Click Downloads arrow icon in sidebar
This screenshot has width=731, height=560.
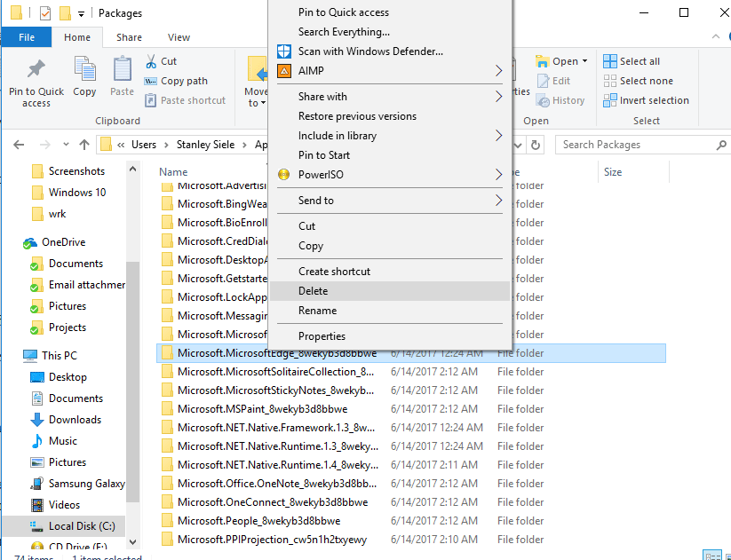coord(36,420)
